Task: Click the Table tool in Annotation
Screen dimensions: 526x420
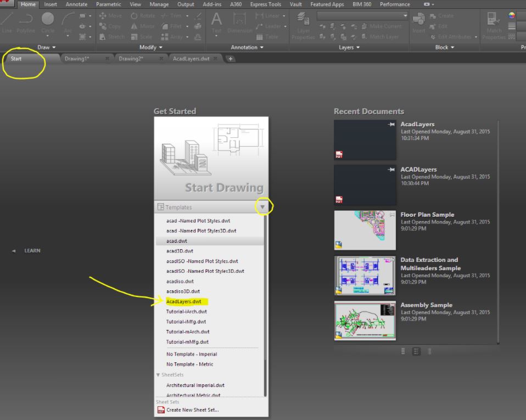Action: tap(267, 37)
